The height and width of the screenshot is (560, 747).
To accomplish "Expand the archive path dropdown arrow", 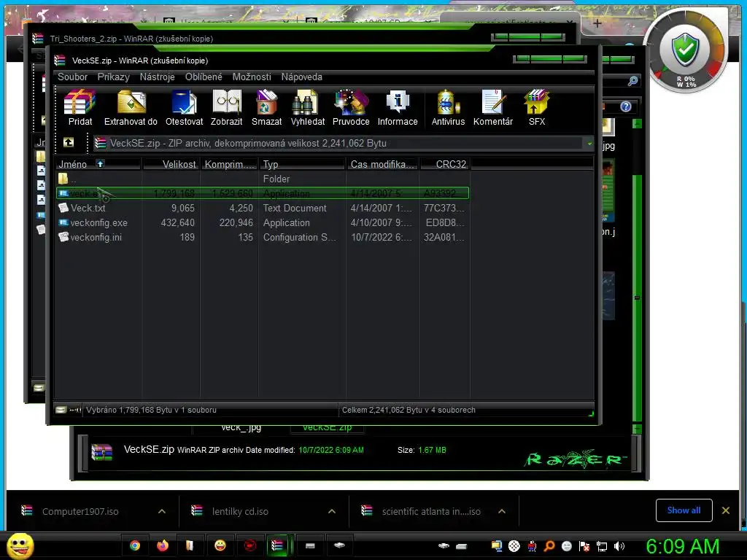I will pos(589,144).
